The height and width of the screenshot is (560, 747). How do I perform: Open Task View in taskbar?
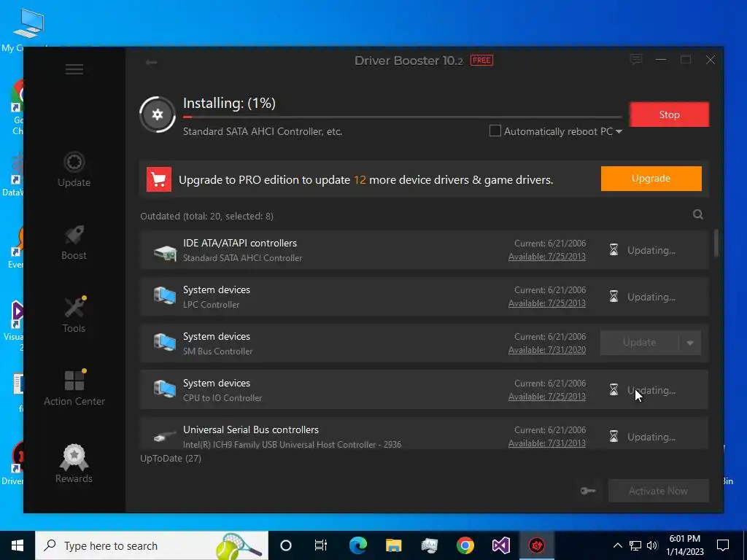(x=321, y=545)
